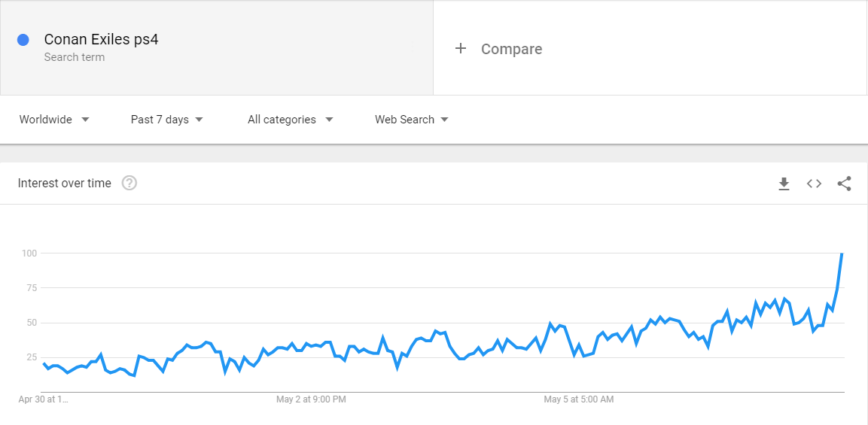The height and width of the screenshot is (425, 868).
Task: Share the interest over time chart
Action: [x=844, y=184]
